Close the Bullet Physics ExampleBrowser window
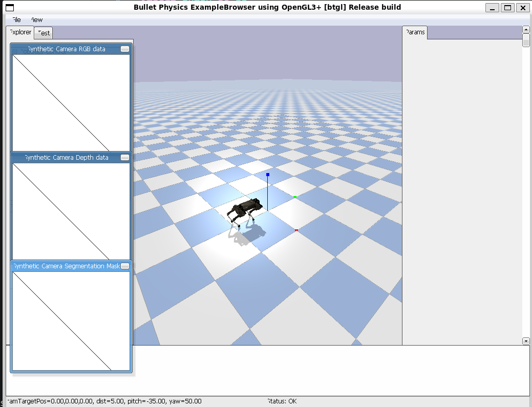The height and width of the screenshot is (407, 532). tap(523, 8)
